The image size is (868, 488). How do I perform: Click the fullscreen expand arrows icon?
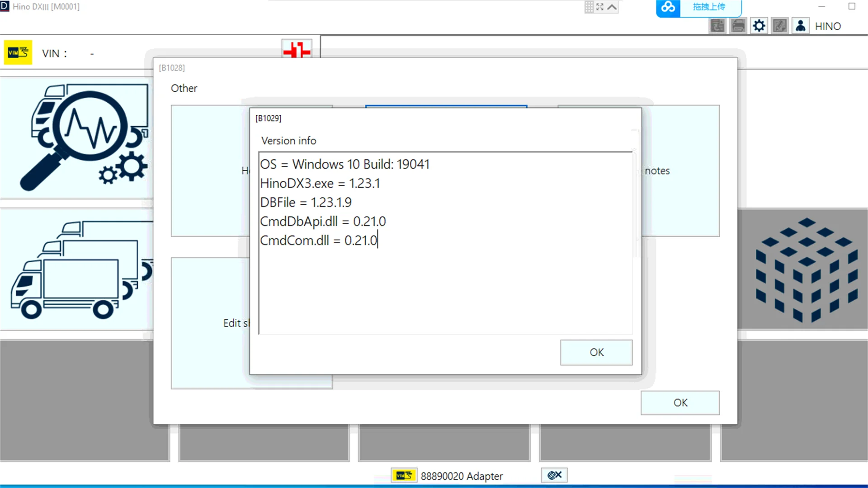point(600,7)
